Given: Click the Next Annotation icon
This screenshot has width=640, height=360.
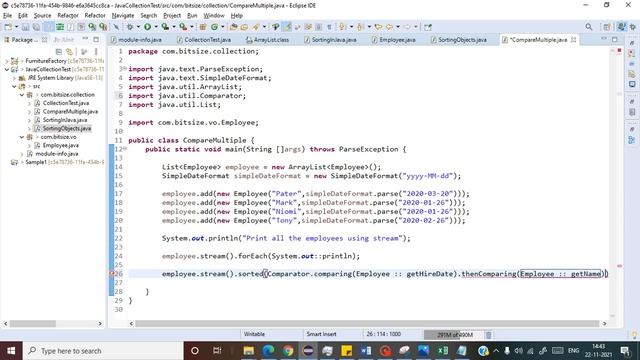Looking at the screenshot, I should pyautogui.click(x=342, y=27).
